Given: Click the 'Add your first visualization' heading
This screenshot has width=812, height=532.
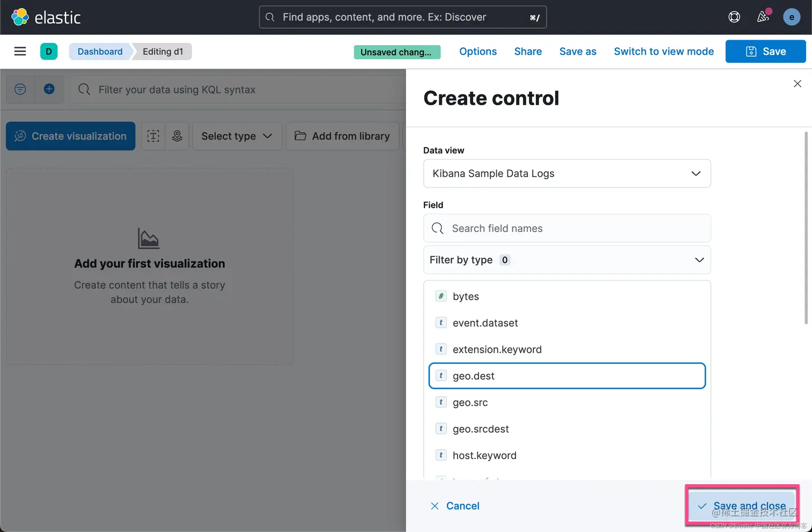Looking at the screenshot, I should click(149, 264).
